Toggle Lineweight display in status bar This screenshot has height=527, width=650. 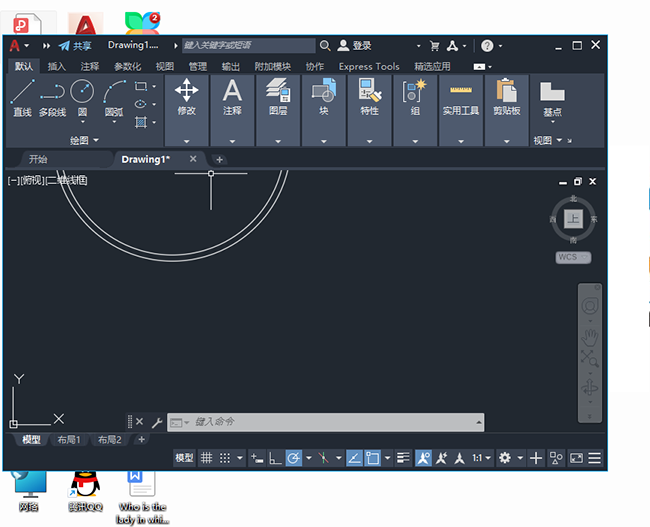pos(403,458)
